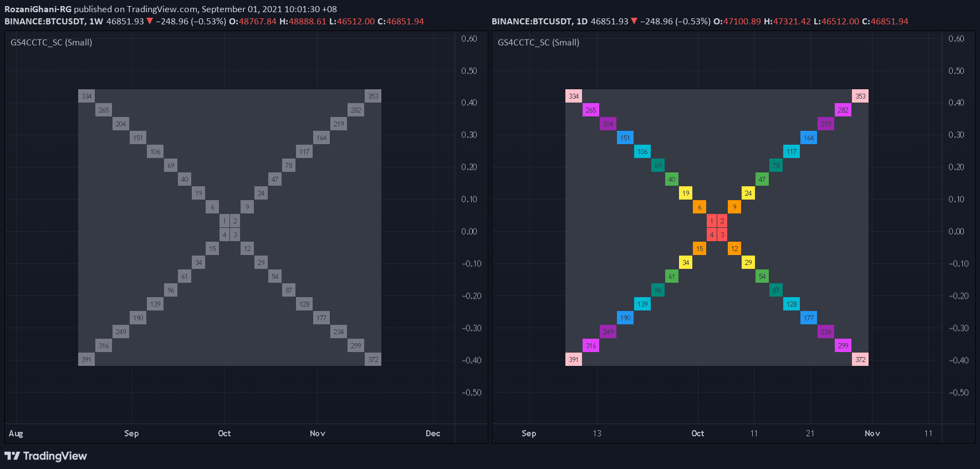980x469 pixels.
Task: Click the red 4 cell in right chart
Action: tap(712, 234)
